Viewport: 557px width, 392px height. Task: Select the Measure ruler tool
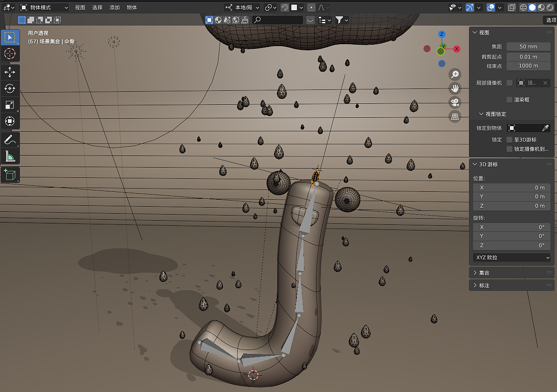coord(10,156)
